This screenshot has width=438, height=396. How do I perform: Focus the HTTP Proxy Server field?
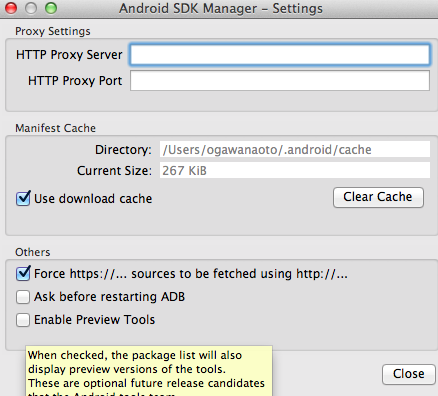[280, 54]
